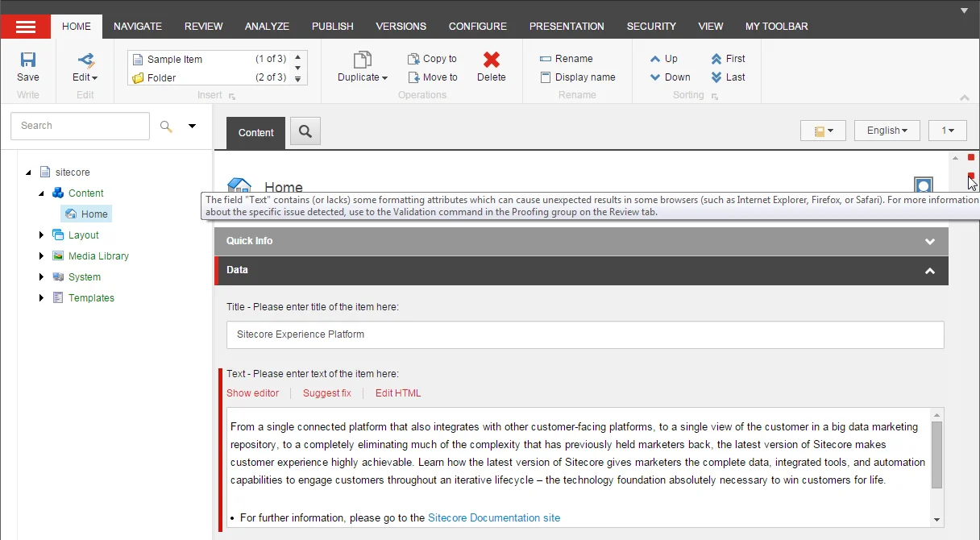The height and width of the screenshot is (540, 980).
Task: Expand the Layout node arrow
Action: tap(42, 235)
